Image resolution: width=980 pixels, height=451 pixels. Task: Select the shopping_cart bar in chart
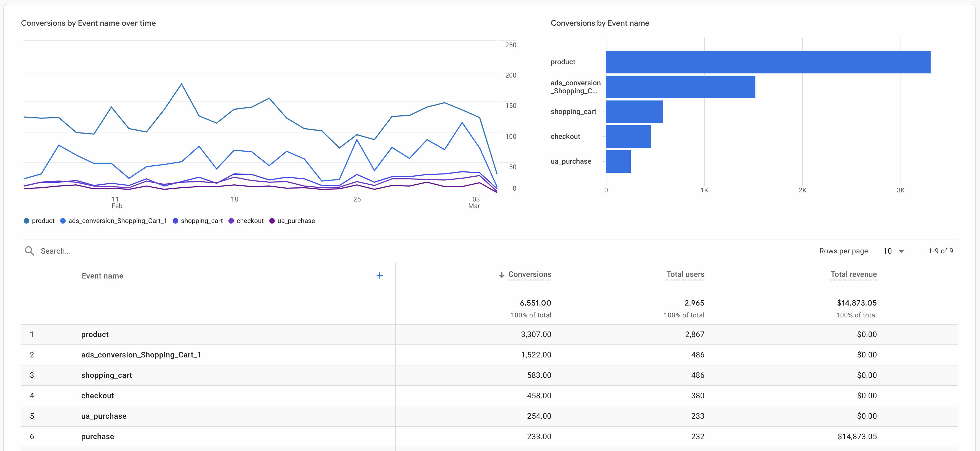point(635,112)
